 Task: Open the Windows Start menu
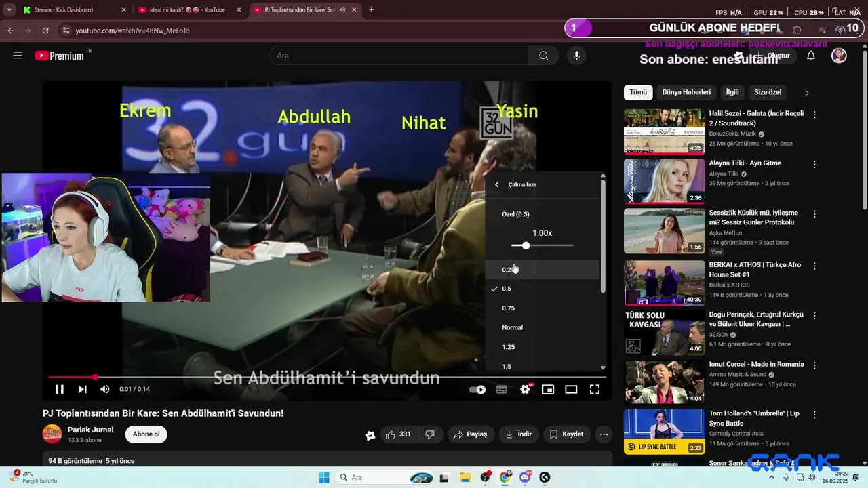pyautogui.click(x=324, y=477)
